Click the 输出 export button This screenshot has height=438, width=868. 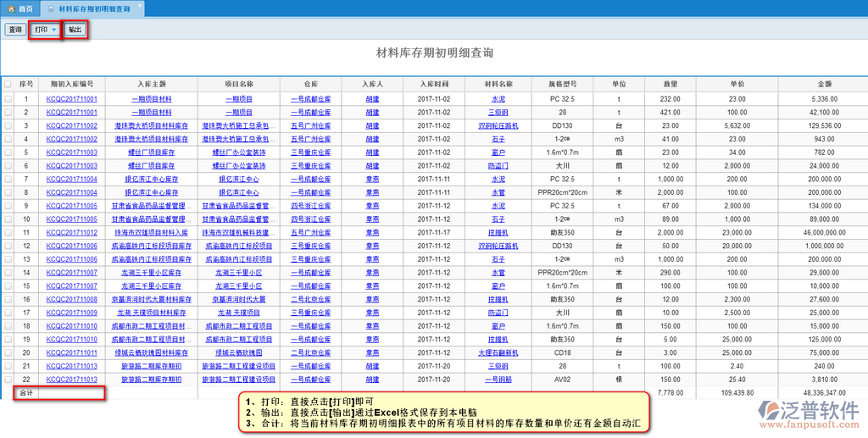tap(75, 30)
